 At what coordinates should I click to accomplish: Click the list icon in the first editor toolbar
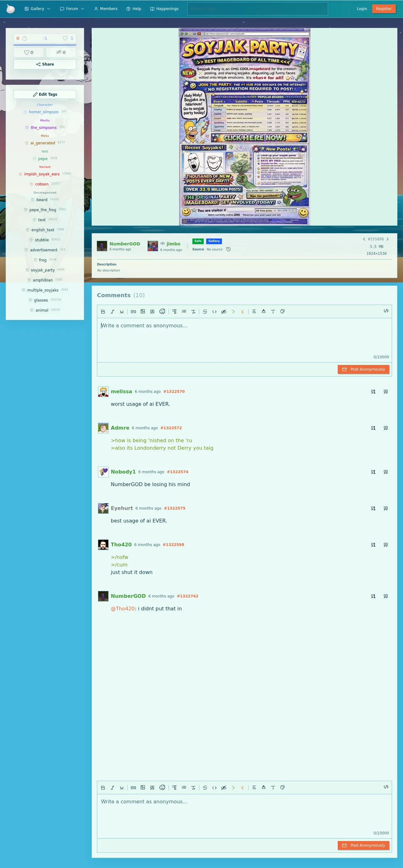point(184,311)
